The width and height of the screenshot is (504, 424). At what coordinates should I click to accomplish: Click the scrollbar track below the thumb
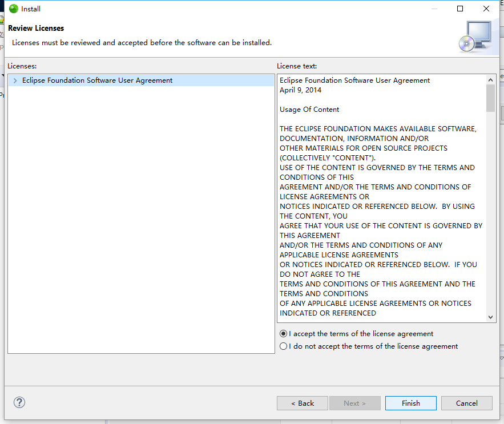(x=490, y=212)
